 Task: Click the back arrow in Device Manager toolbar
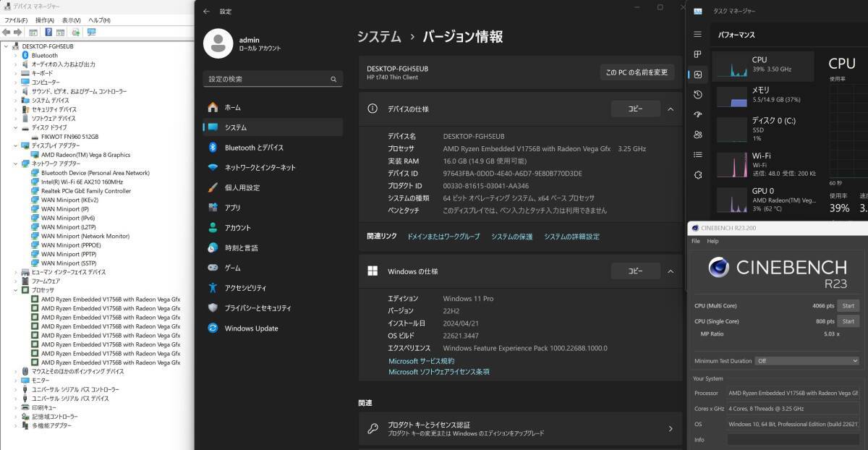pyautogui.click(x=7, y=32)
